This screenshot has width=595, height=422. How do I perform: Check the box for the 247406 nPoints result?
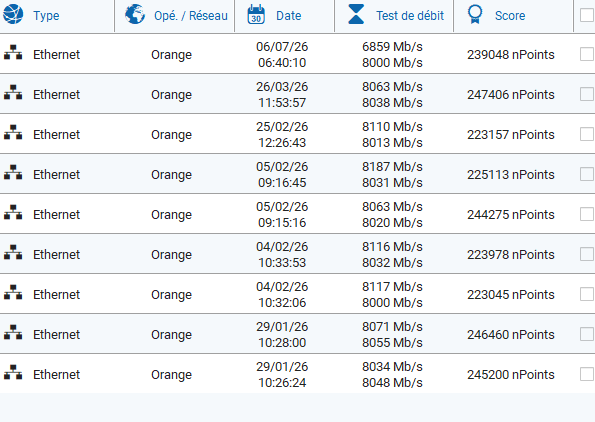click(x=587, y=94)
